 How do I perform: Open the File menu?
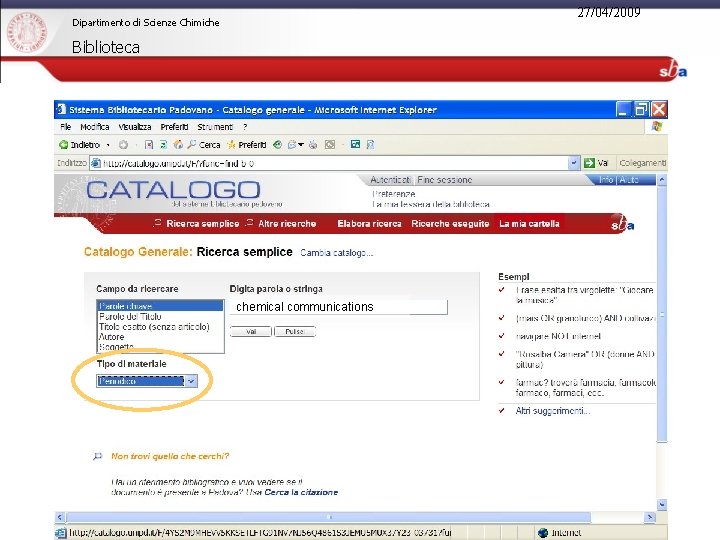(66, 127)
